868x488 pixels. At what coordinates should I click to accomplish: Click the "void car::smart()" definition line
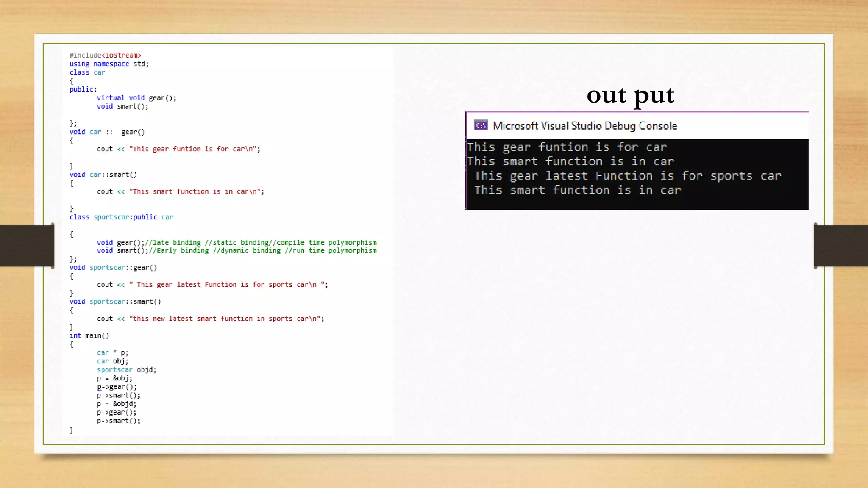pyautogui.click(x=103, y=174)
